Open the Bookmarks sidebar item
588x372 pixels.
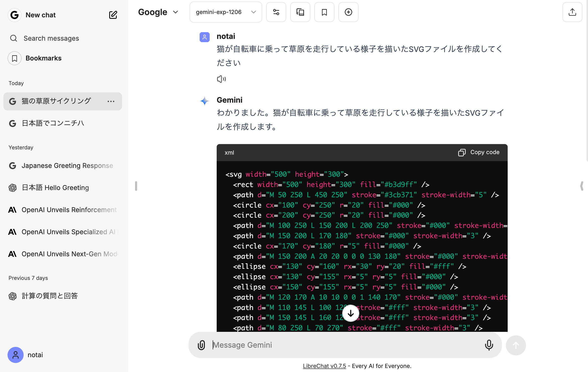43,58
